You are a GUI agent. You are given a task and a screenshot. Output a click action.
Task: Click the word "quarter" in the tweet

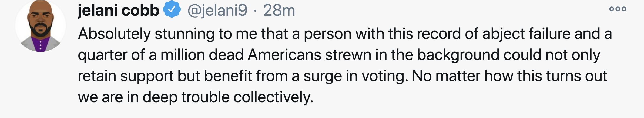pos(103,55)
